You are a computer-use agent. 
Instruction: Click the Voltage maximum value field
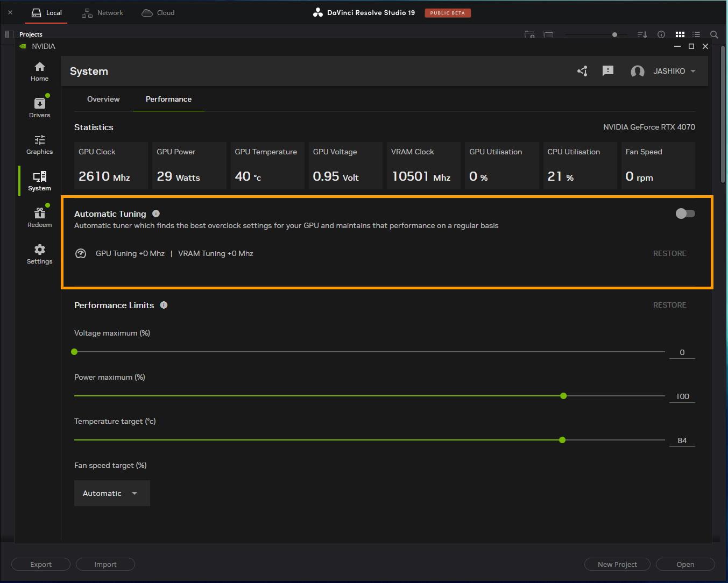(x=682, y=352)
